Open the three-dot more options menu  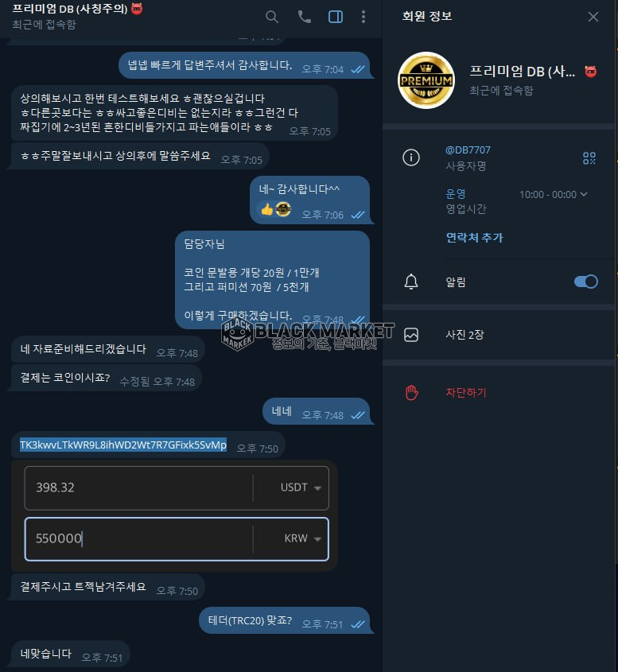[x=363, y=17]
